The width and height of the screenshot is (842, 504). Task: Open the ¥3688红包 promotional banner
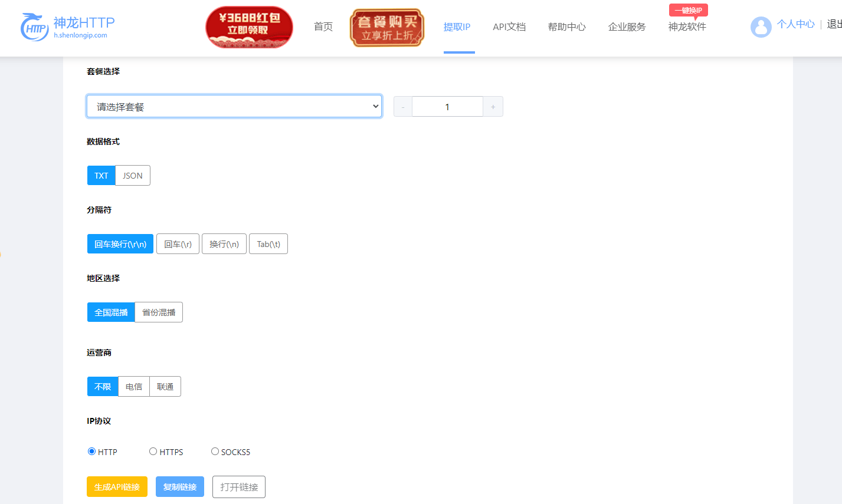pyautogui.click(x=248, y=27)
